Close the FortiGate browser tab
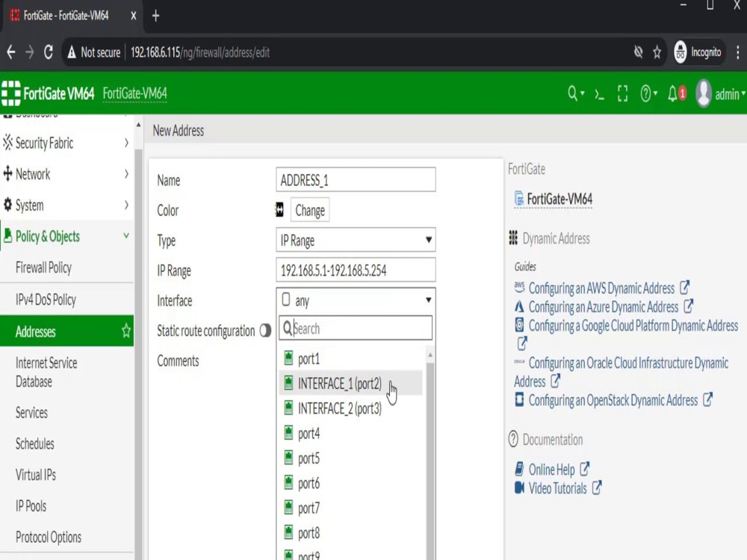747x560 pixels. [x=134, y=16]
